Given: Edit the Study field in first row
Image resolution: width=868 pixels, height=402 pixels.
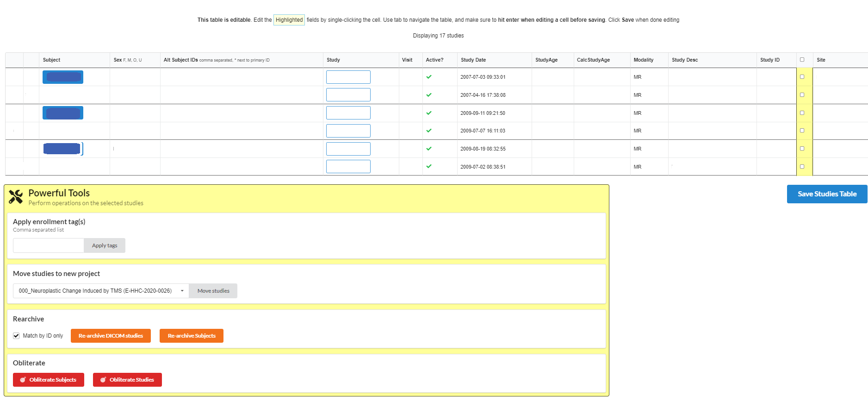Looking at the screenshot, I should coord(348,77).
